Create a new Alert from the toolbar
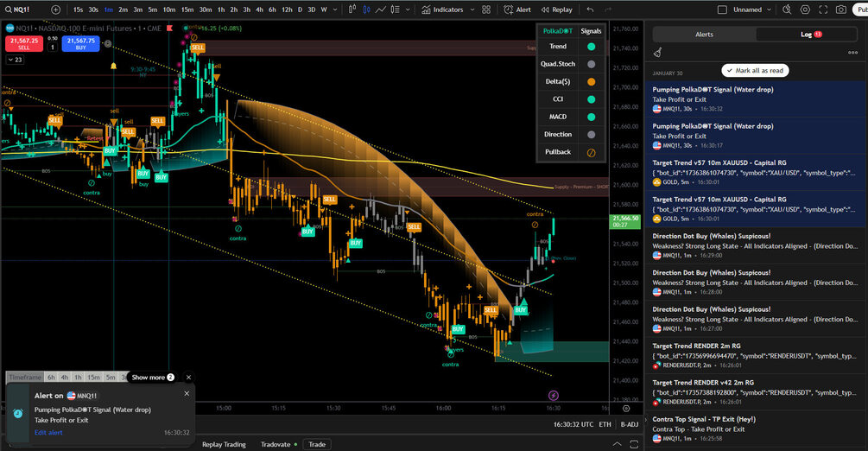Screen dimensions: 868x451 pos(517,10)
